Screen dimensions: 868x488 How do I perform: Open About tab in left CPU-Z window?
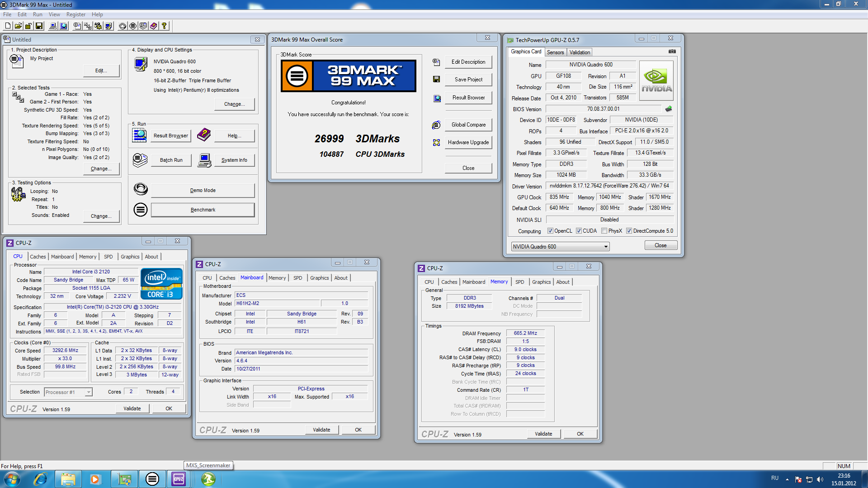[151, 257]
